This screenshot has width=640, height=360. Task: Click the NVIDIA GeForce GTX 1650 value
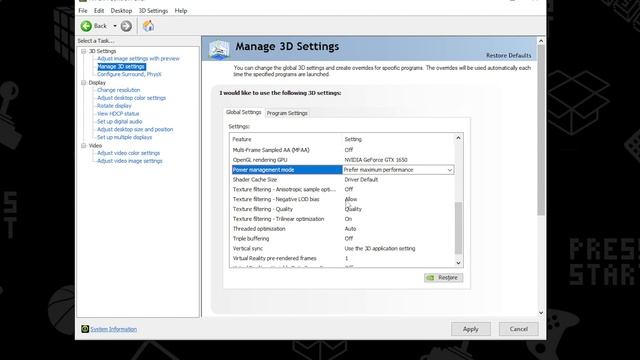[x=376, y=160]
